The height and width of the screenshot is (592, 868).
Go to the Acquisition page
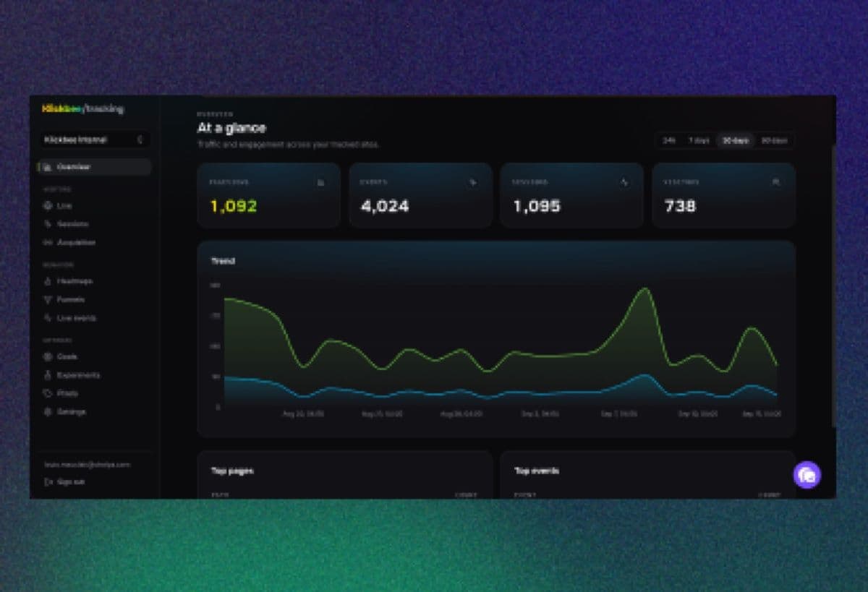point(76,243)
